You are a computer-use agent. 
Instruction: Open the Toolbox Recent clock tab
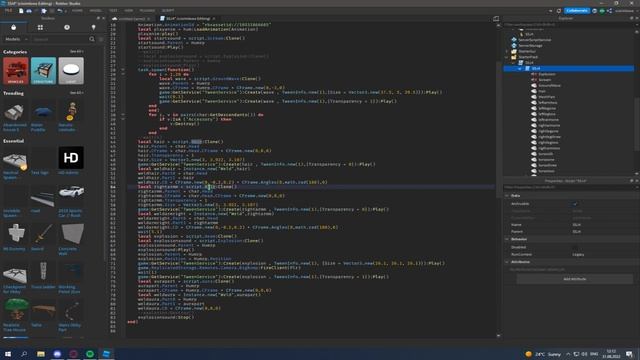[67, 27]
